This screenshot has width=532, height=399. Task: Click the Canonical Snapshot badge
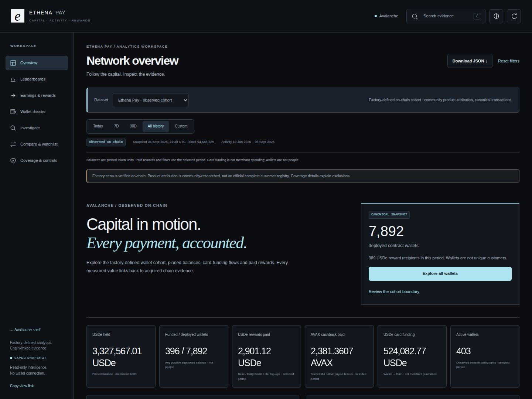389,215
